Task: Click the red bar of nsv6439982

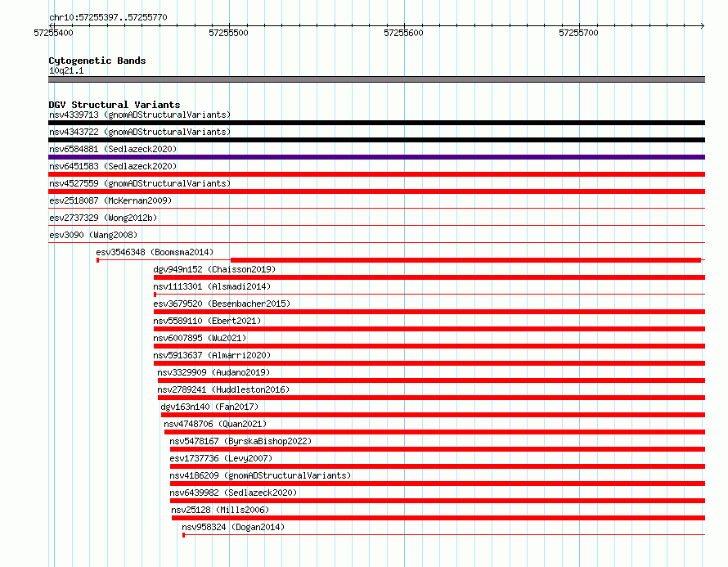Action: pyautogui.click(x=438, y=501)
